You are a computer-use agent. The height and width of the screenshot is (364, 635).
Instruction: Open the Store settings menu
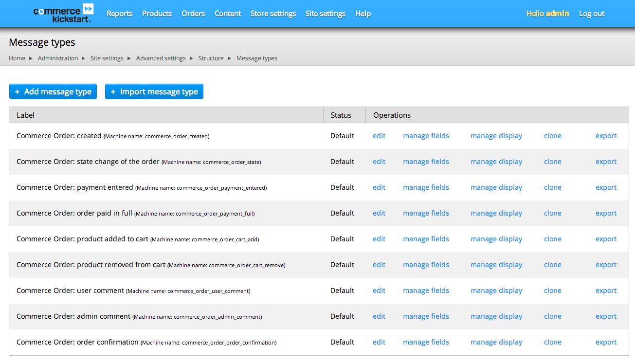coord(273,14)
